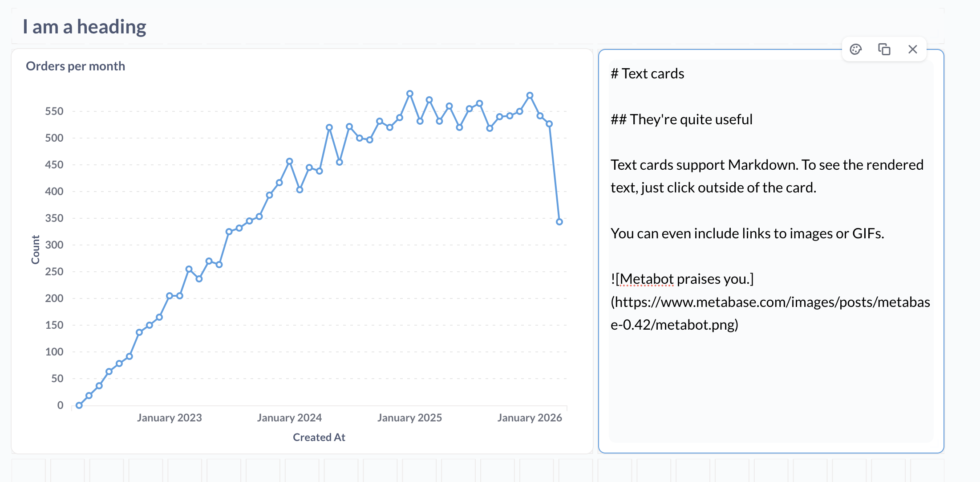
Task: Click the 'Count' y-axis title
Action: pos(36,249)
